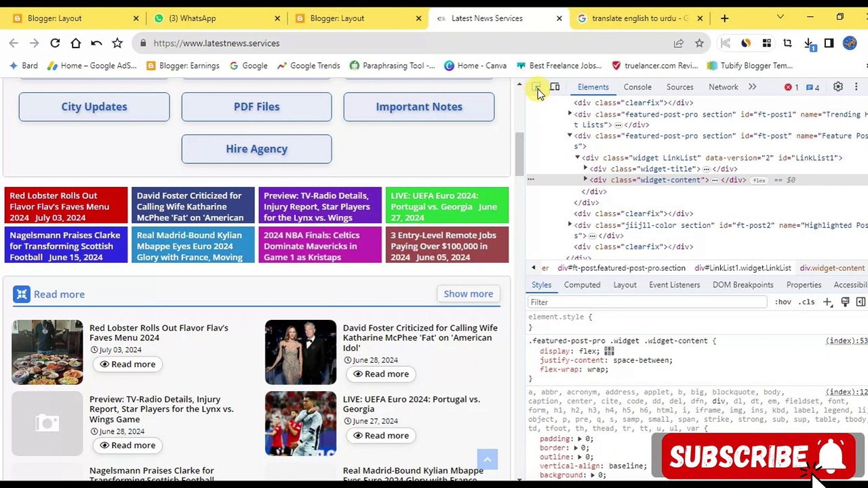
Task: Open the (index):53 source link
Action: (846, 341)
